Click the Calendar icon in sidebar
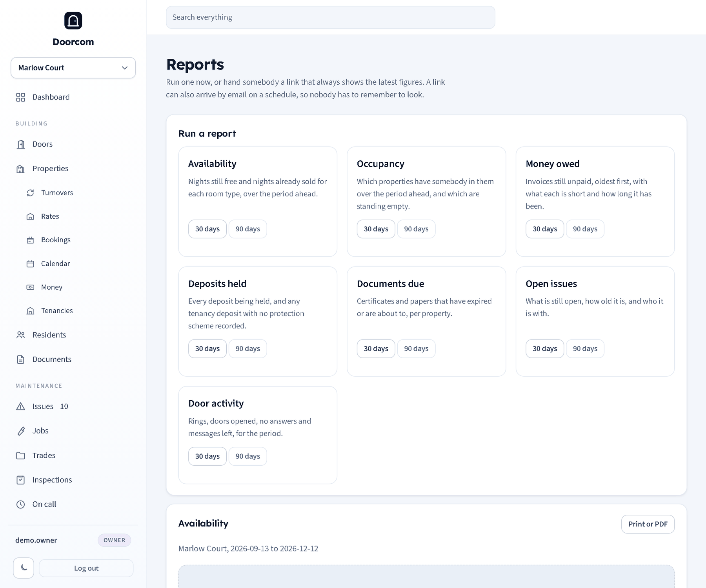 point(30,264)
